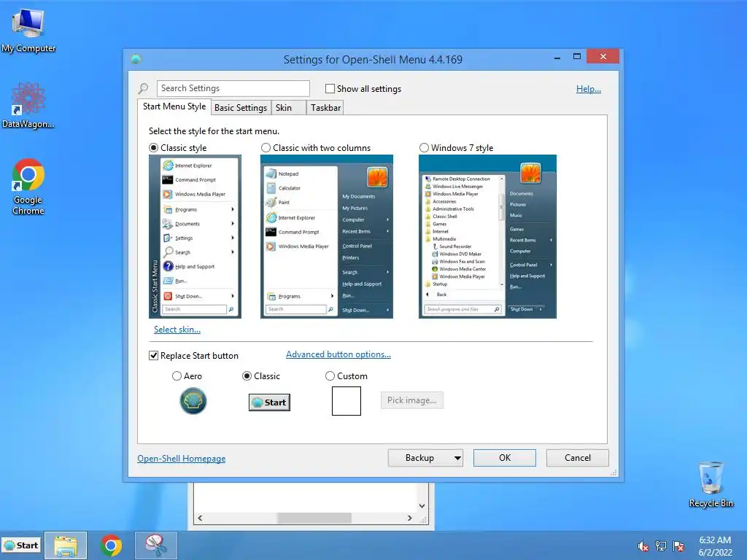Image resolution: width=747 pixels, height=560 pixels.
Task: Open the Help link
Action: coord(589,88)
